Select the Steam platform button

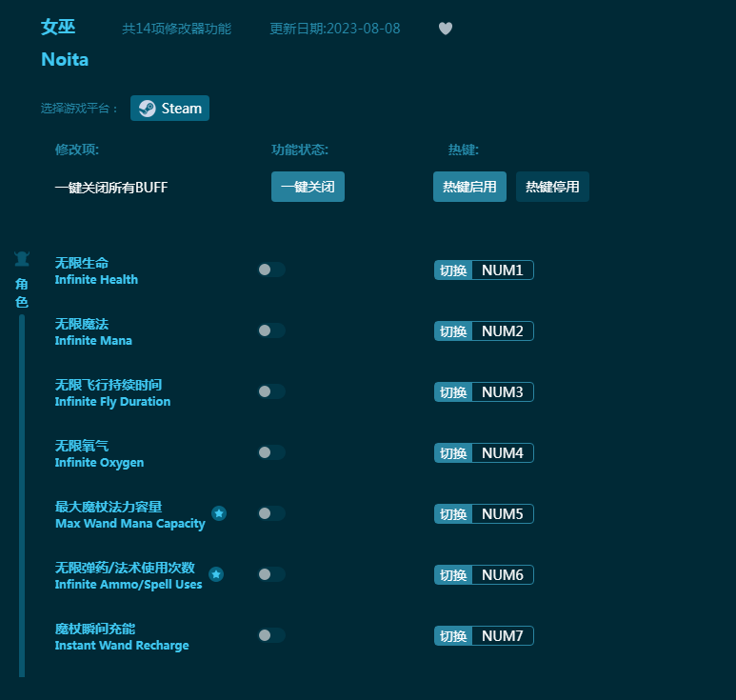coord(169,109)
